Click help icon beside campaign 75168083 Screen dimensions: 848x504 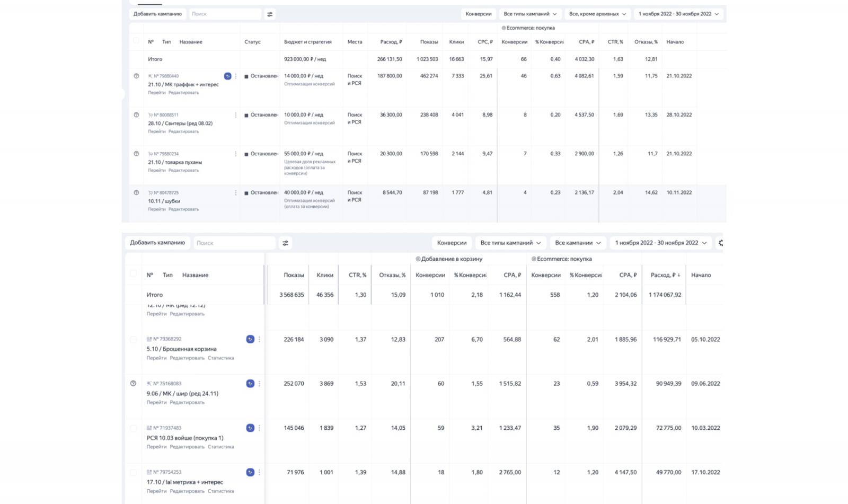coord(133,383)
